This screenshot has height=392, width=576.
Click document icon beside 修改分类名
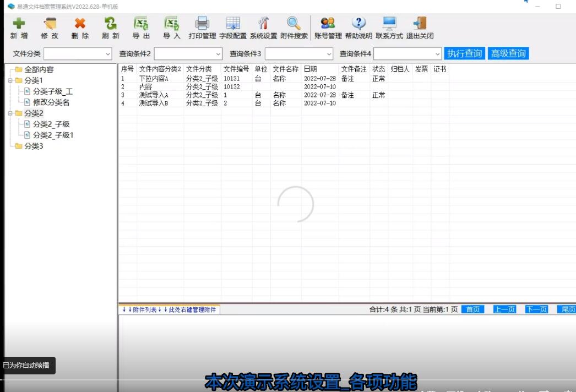[27, 102]
